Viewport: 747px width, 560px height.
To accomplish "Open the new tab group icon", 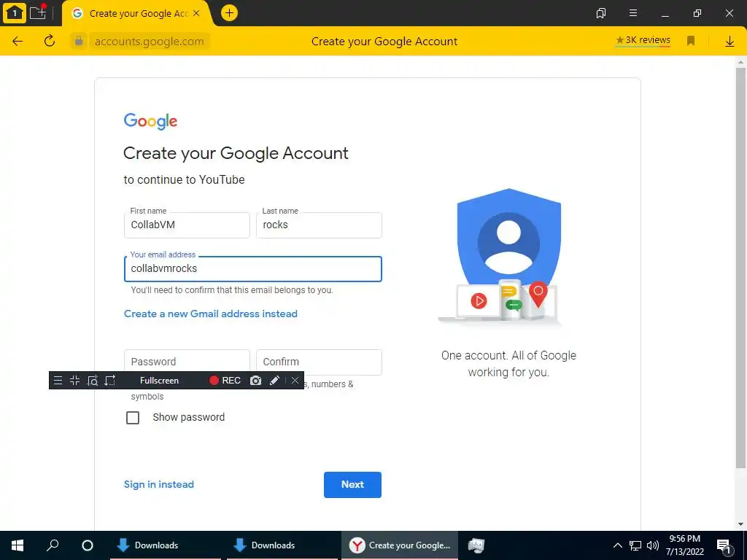I will point(38,12).
